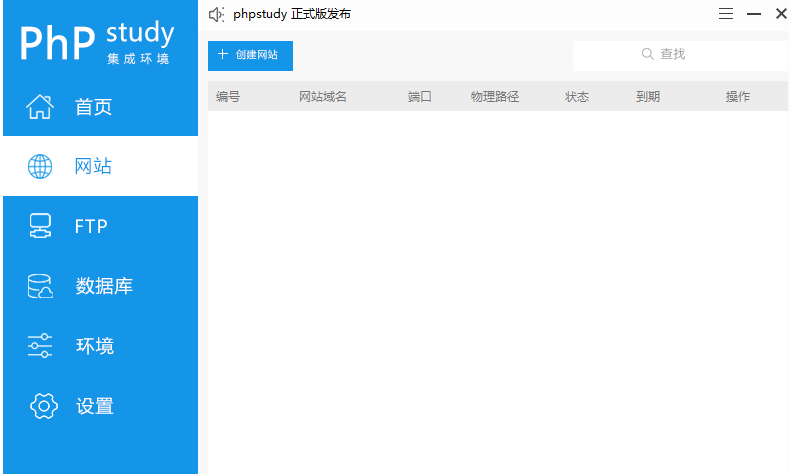Open the hamburger menu icon
Image resolution: width=794 pixels, height=474 pixels.
click(x=726, y=14)
